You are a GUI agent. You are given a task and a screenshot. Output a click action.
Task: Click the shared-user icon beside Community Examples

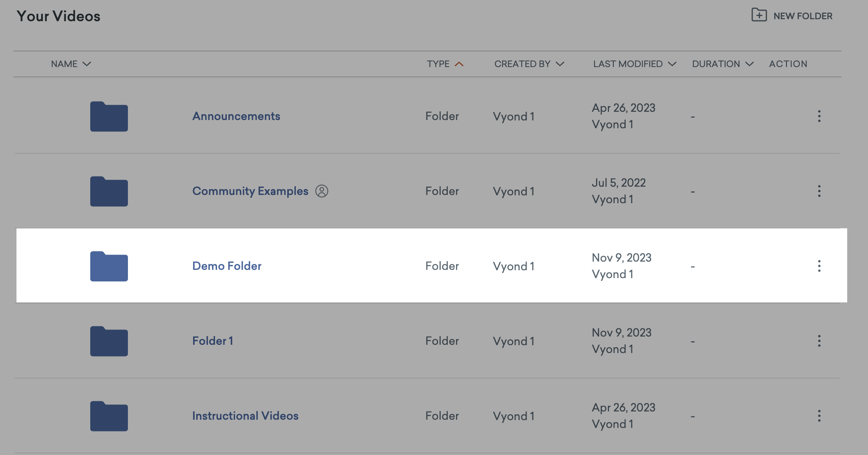pyautogui.click(x=322, y=191)
